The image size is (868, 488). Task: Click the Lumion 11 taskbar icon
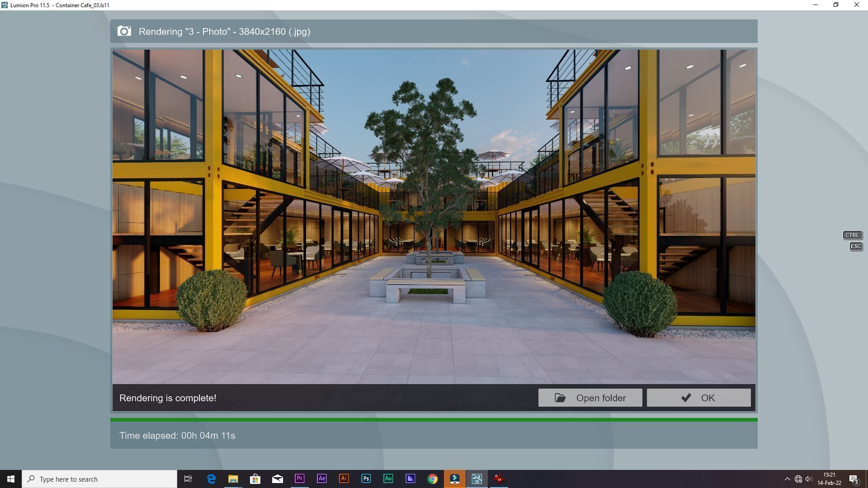(476, 479)
